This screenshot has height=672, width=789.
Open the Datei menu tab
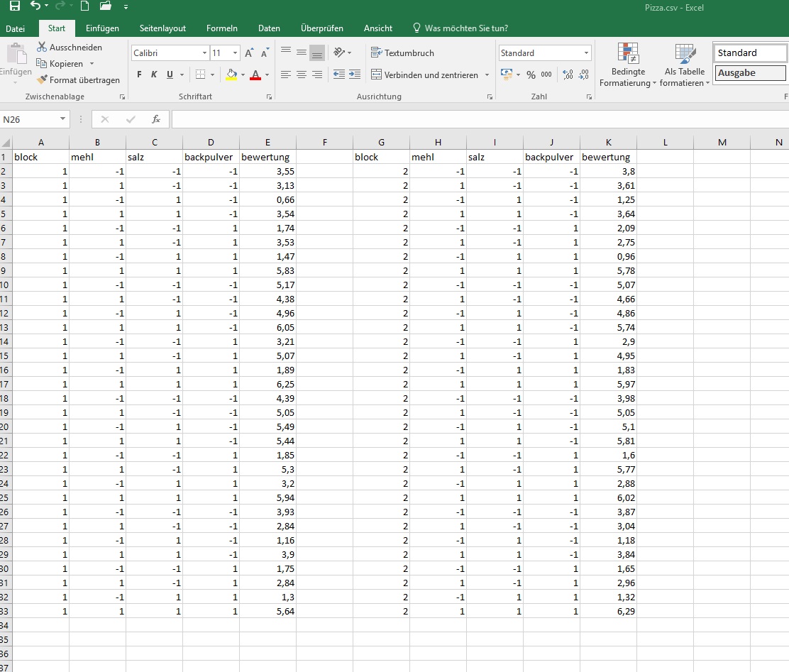pyautogui.click(x=16, y=28)
